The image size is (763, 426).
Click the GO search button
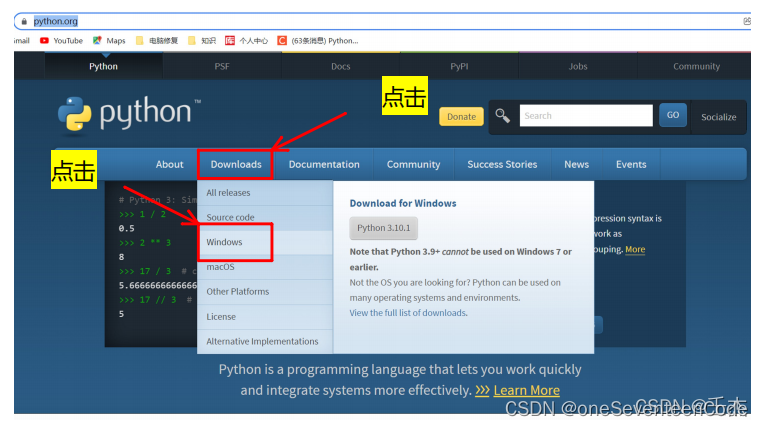click(673, 115)
